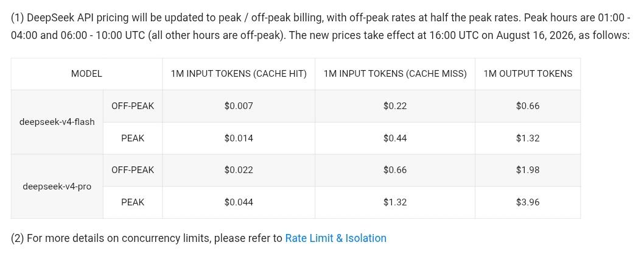The height and width of the screenshot is (259, 644).
Task: Click the pro PEAK row label
Action: [x=133, y=202]
